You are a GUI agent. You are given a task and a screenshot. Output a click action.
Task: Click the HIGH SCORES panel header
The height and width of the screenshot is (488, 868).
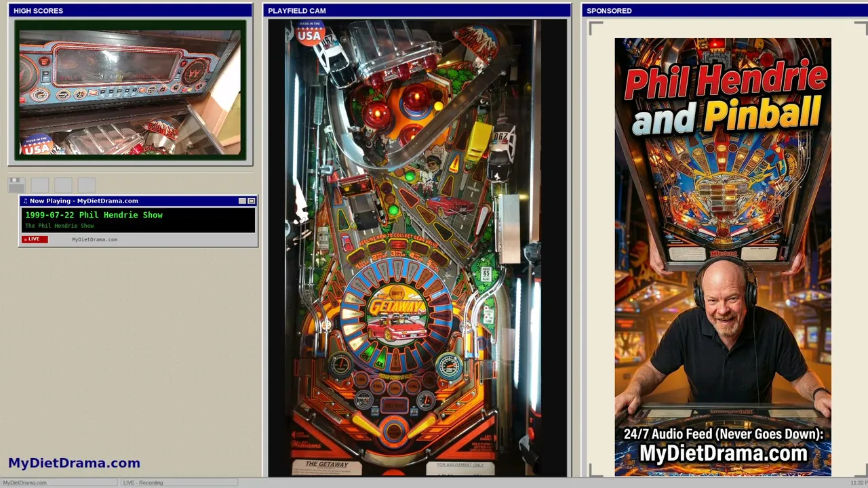130,10
